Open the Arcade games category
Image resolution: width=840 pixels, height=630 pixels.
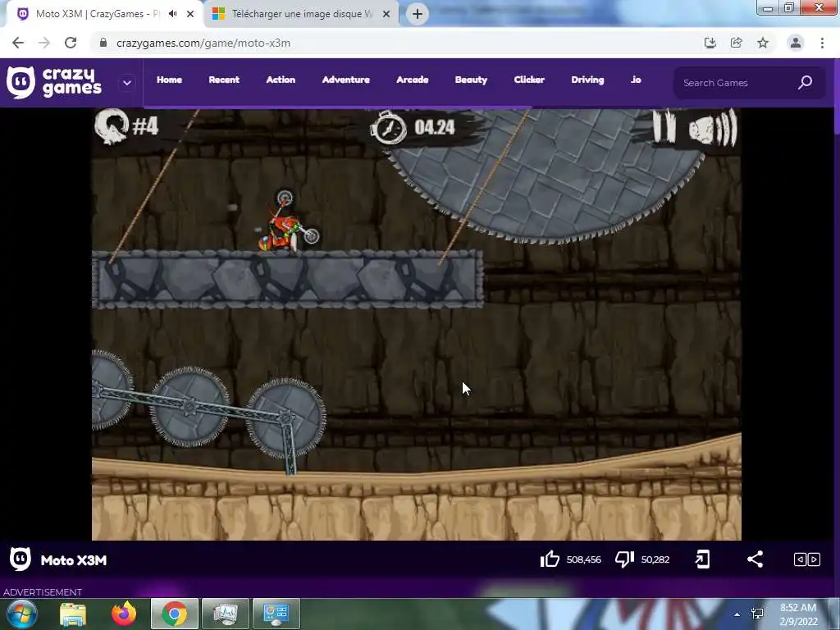[x=413, y=80]
